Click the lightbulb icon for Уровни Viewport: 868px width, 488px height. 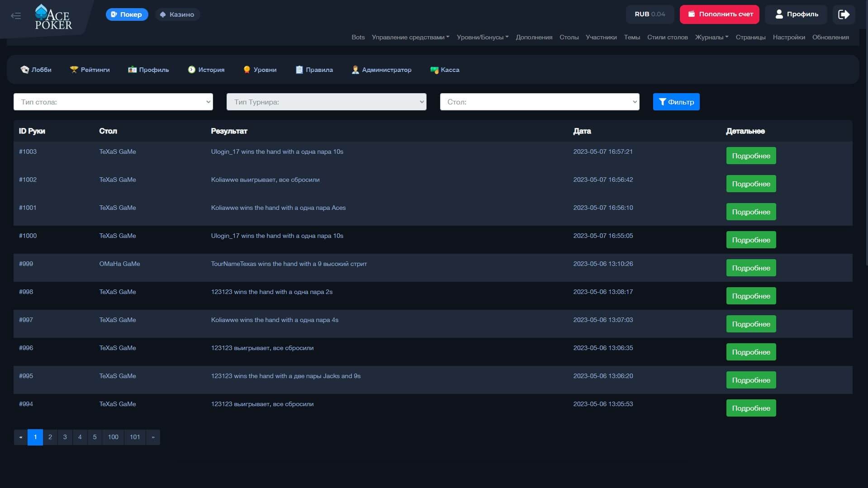tap(247, 70)
